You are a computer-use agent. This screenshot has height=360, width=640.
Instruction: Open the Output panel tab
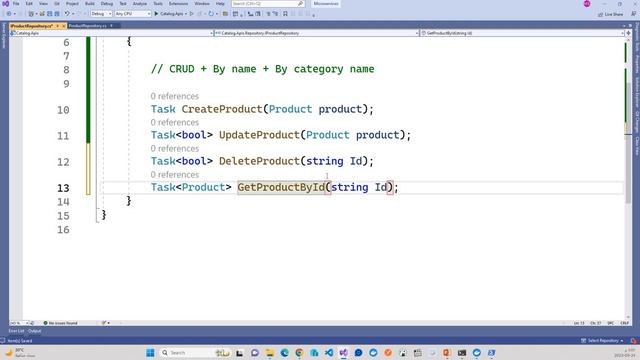[x=35, y=331]
